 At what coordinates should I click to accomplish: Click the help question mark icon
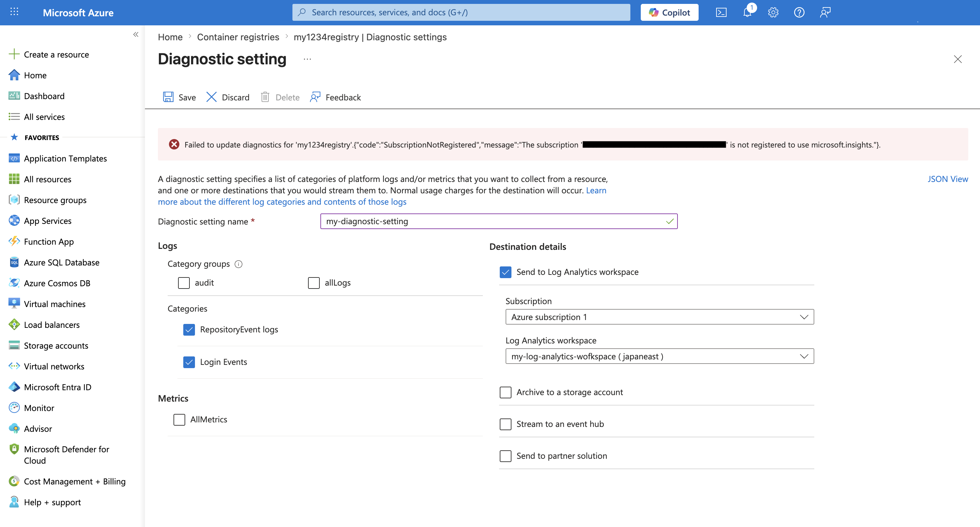pyautogui.click(x=799, y=13)
